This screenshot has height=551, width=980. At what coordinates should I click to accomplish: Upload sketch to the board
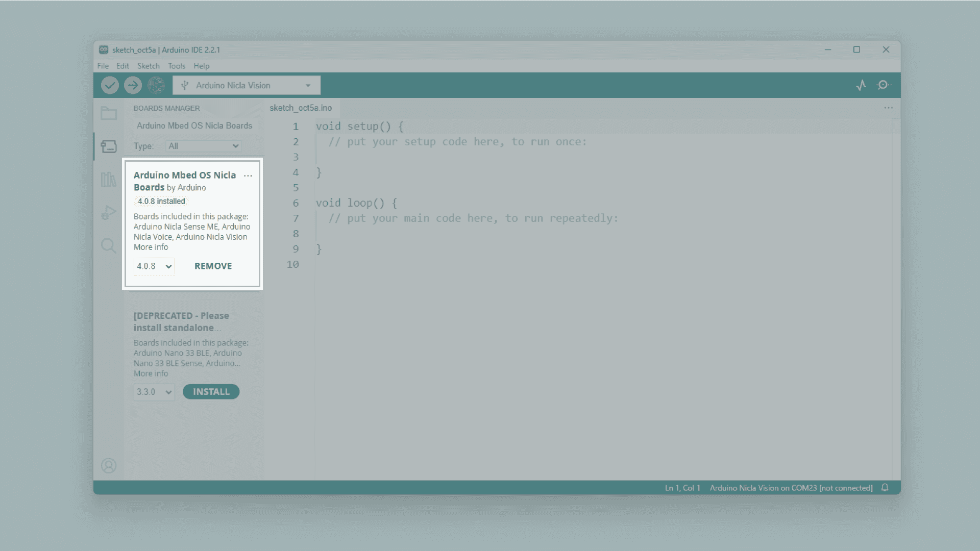[x=132, y=85]
